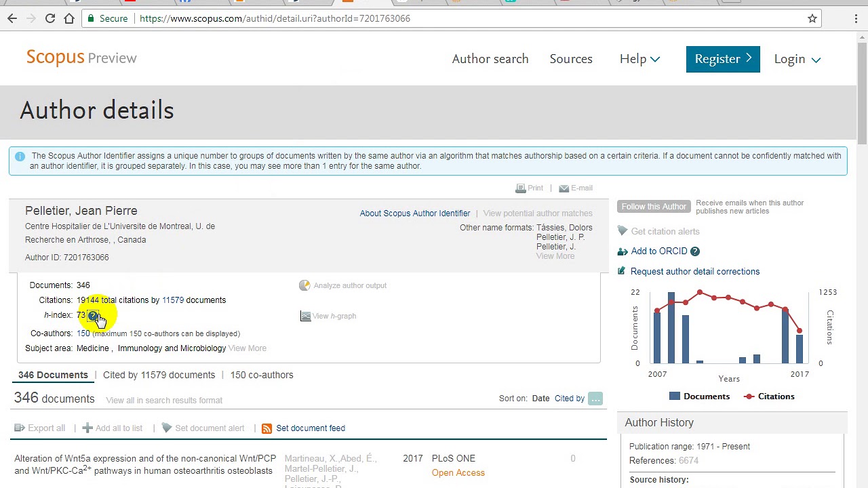
Task: Click the Request author detail corrections icon
Action: click(x=622, y=272)
